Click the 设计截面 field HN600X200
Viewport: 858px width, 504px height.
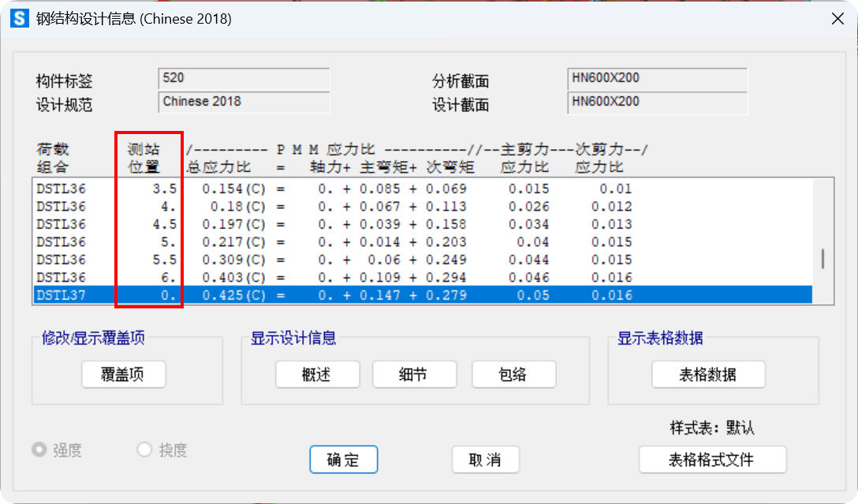(x=657, y=103)
